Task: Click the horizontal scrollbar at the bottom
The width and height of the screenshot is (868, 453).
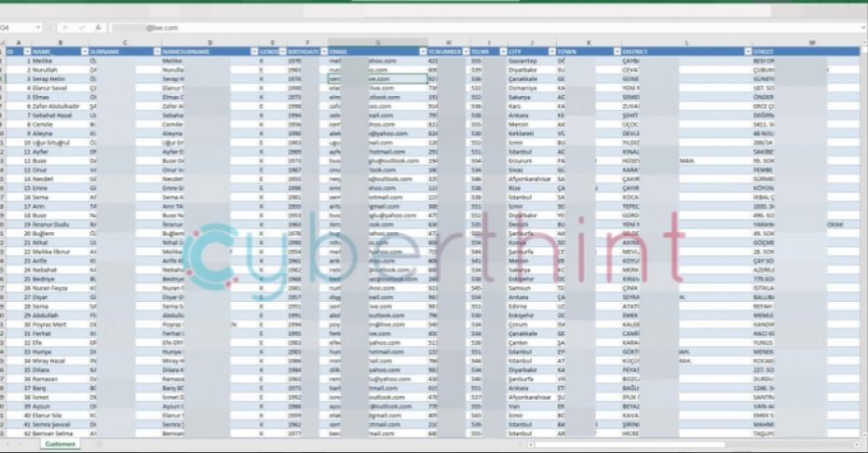Action: click(652, 445)
